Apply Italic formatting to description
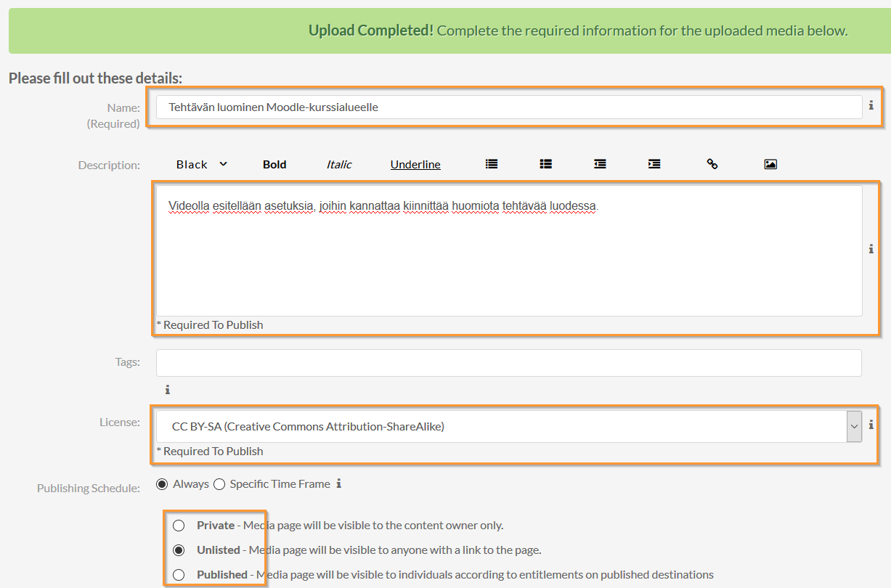891x588 pixels. coord(339,165)
